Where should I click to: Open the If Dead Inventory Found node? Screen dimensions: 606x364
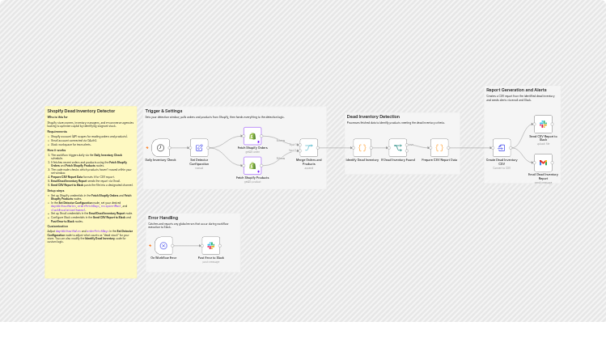coord(398,147)
